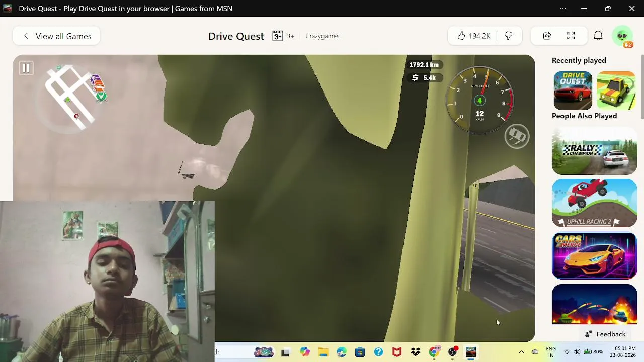Click the speedometer gauge
The width and height of the screenshot is (644, 362).
click(479, 101)
